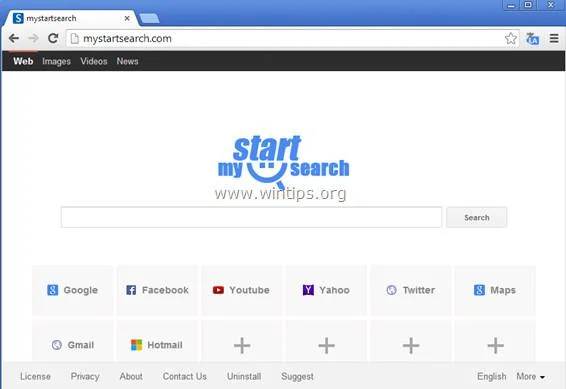Open the Privacy footer link
This screenshot has height=389, width=566.
pyautogui.click(x=85, y=376)
